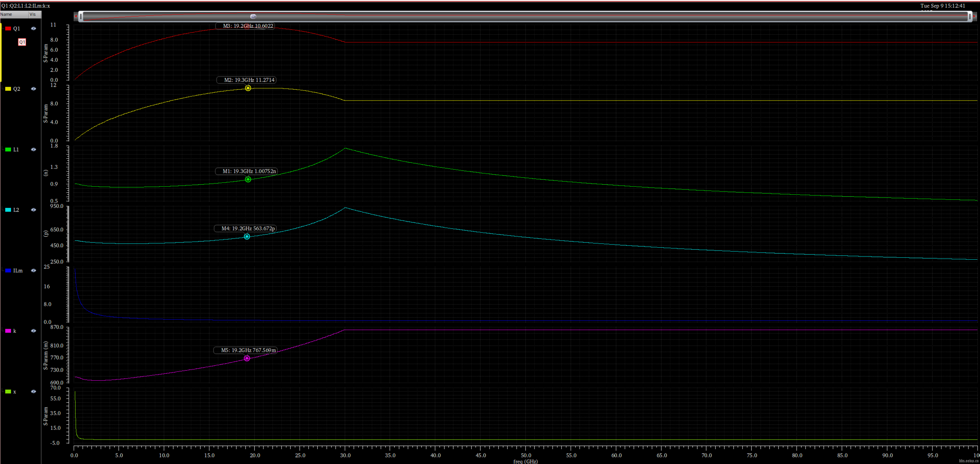Click marker label M3: 19.2GHz 10.6022

click(245, 26)
